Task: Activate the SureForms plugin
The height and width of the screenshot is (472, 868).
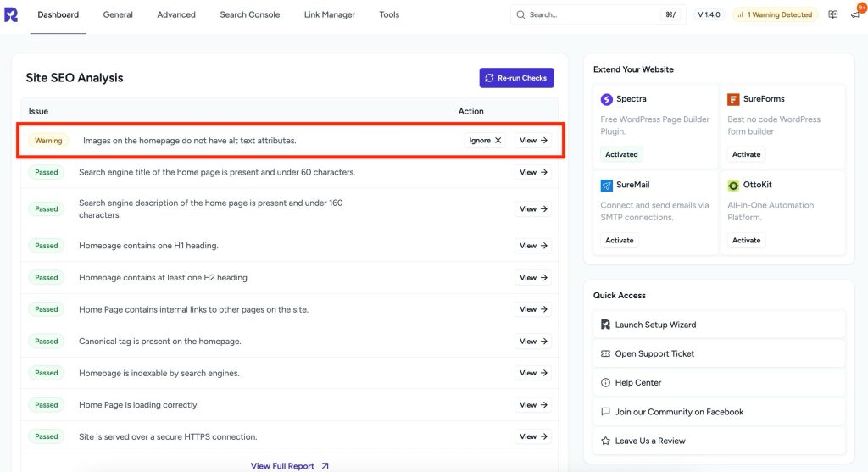Action: click(x=746, y=154)
